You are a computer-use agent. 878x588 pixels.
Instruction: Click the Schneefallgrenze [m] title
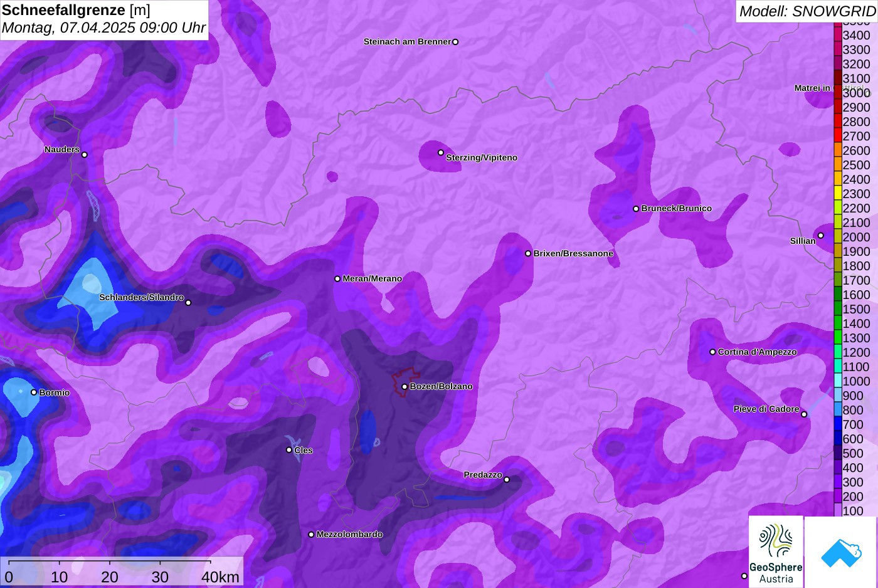76,10
